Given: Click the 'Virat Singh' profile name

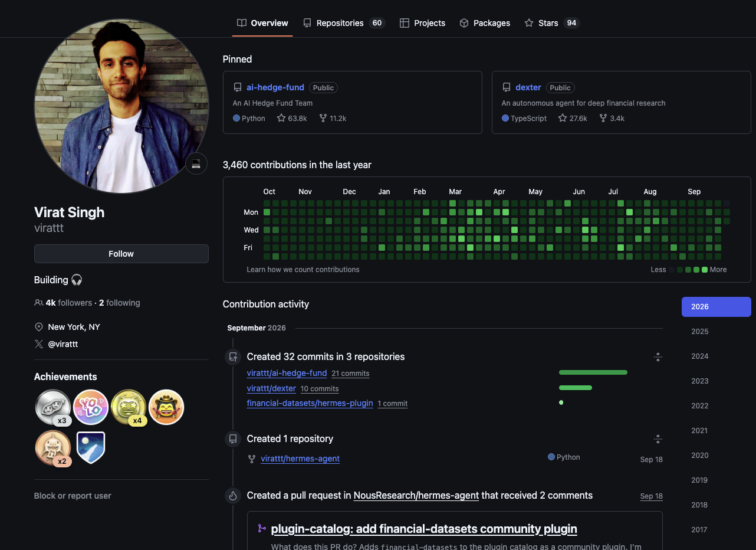Looking at the screenshot, I should click(70, 212).
